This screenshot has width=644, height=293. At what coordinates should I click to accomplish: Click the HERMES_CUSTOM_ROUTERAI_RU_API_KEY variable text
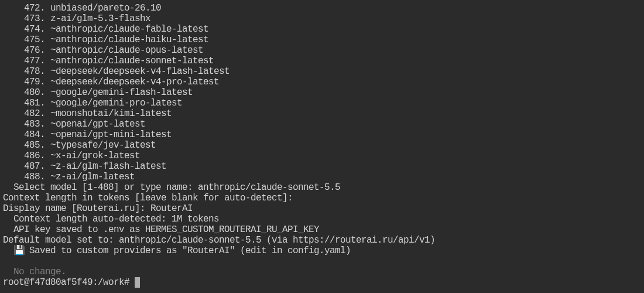click(232, 229)
